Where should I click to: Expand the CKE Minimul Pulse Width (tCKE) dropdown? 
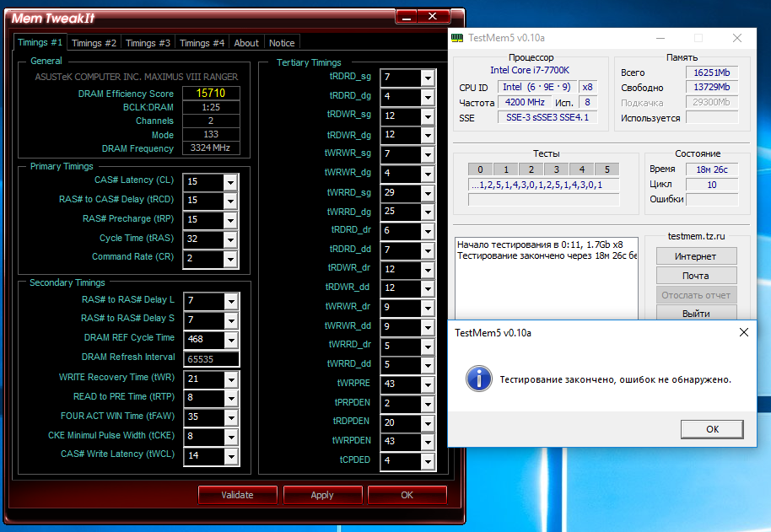231,437
